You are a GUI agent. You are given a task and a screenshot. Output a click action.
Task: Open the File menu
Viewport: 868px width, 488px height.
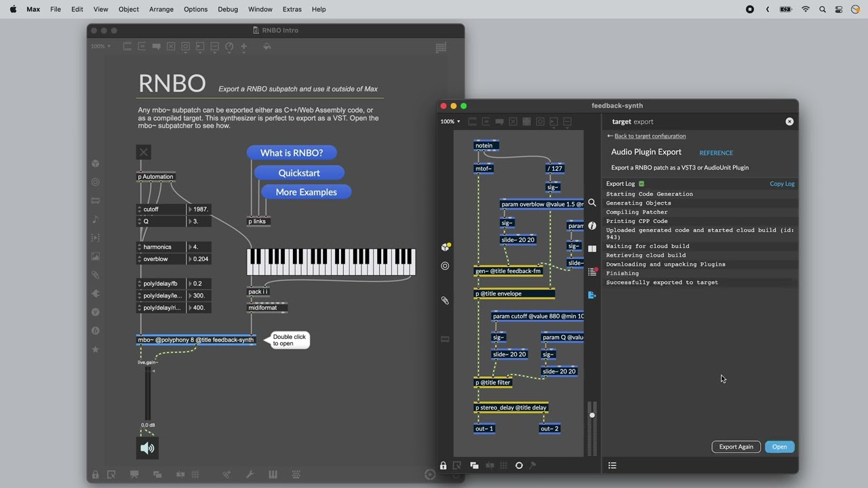click(x=56, y=9)
